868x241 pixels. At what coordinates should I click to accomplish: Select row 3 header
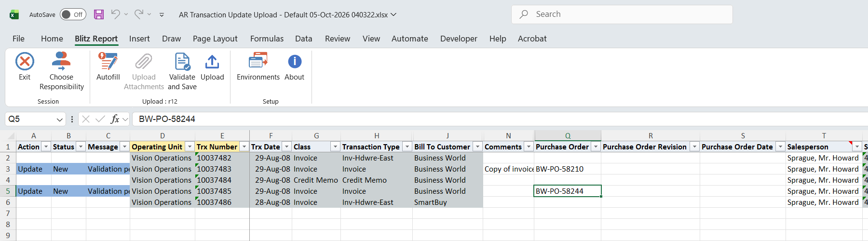point(8,169)
